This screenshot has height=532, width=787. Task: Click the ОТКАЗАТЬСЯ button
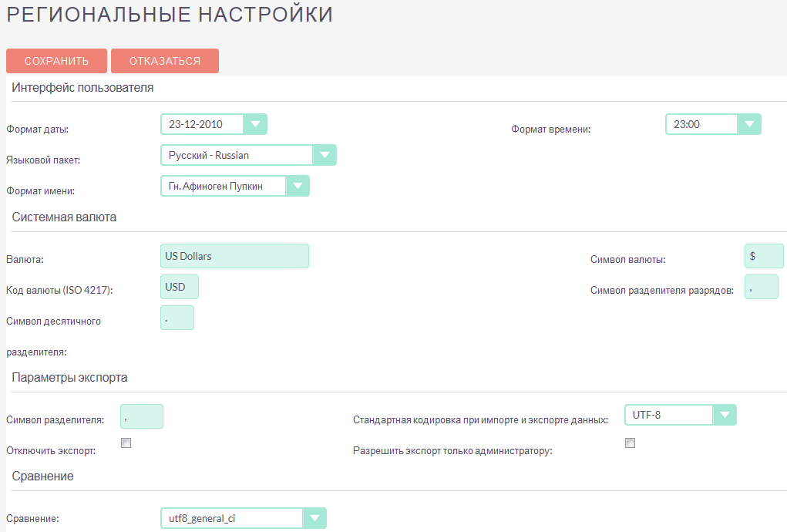click(164, 61)
